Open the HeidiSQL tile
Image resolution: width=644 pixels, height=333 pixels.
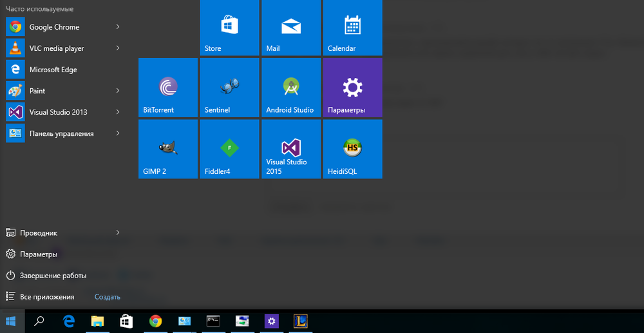click(352, 149)
